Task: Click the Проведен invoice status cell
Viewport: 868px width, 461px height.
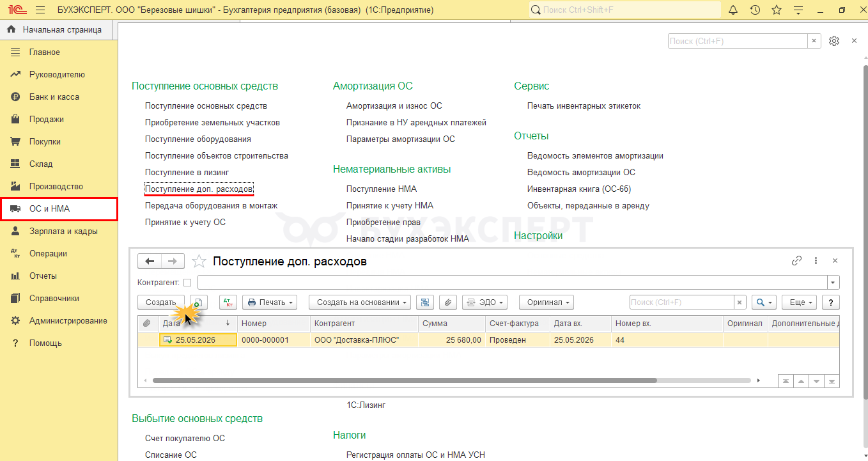Action: coord(518,340)
